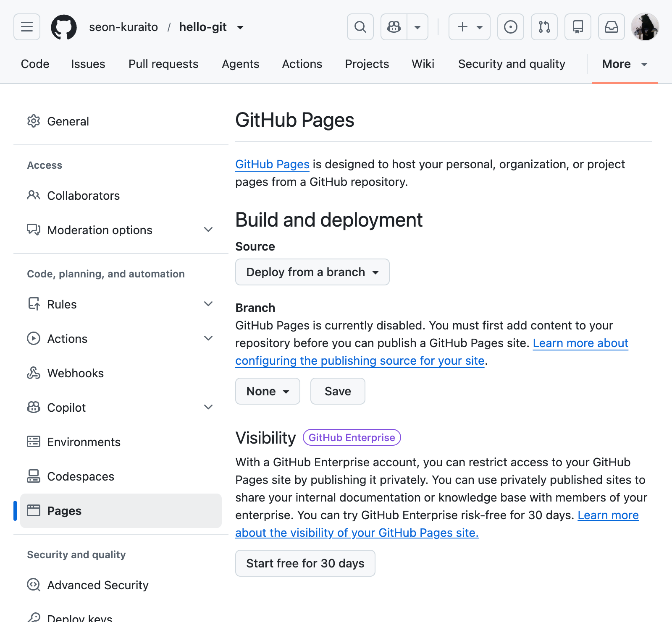The height and width of the screenshot is (622, 672).
Task: Go to GitHub homepage via Octocat logo
Action: tap(64, 27)
